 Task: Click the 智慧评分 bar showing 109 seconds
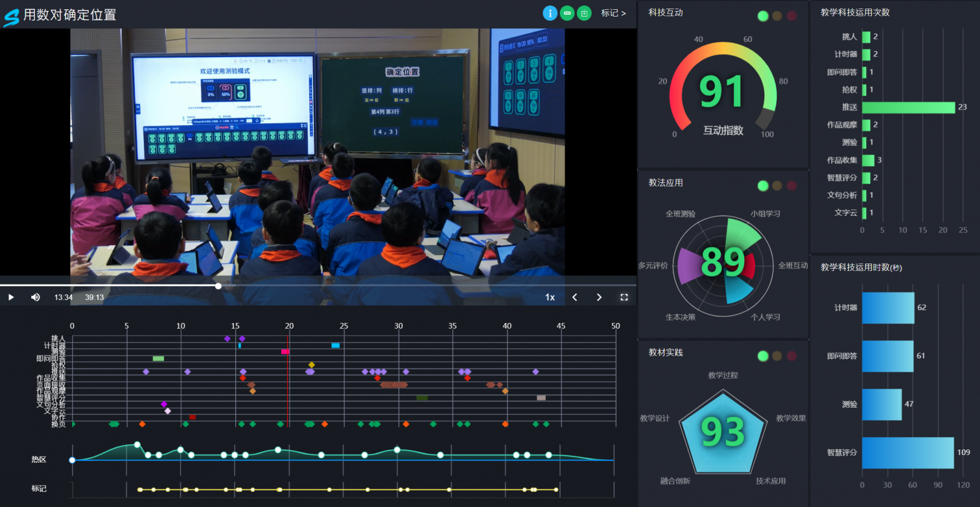908,452
